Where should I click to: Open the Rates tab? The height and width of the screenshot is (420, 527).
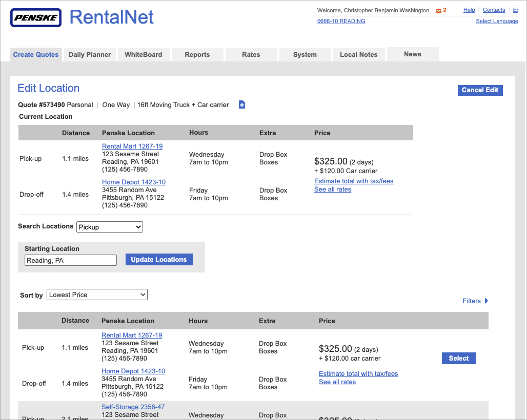251,55
